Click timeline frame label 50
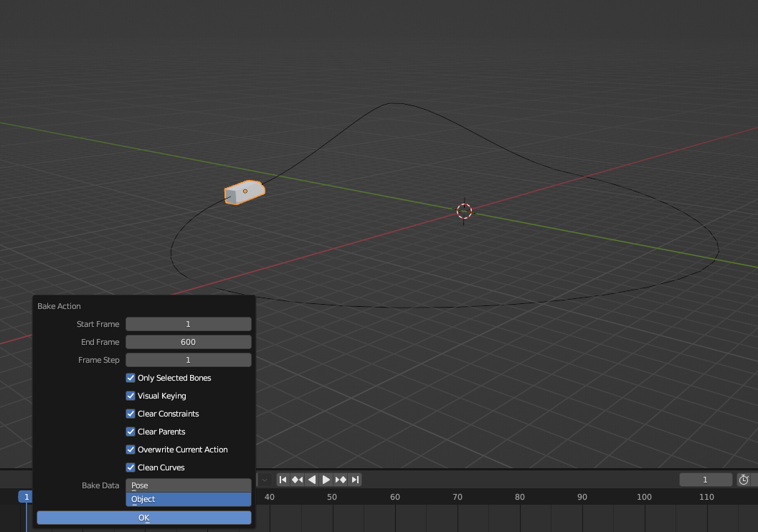This screenshot has height=532, width=758. (x=331, y=497)
